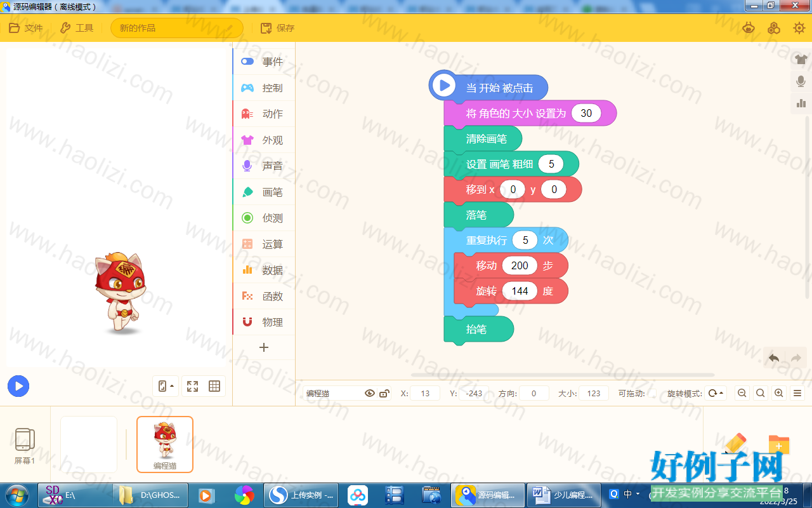Select the 声音 sound block category
The image size is (812, 508).
tap(264, 166)
